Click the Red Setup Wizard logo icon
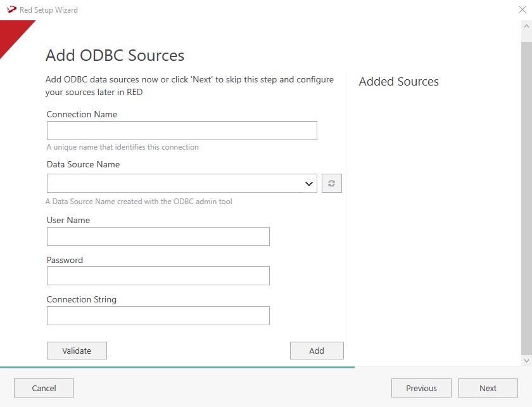 (11, 10)
